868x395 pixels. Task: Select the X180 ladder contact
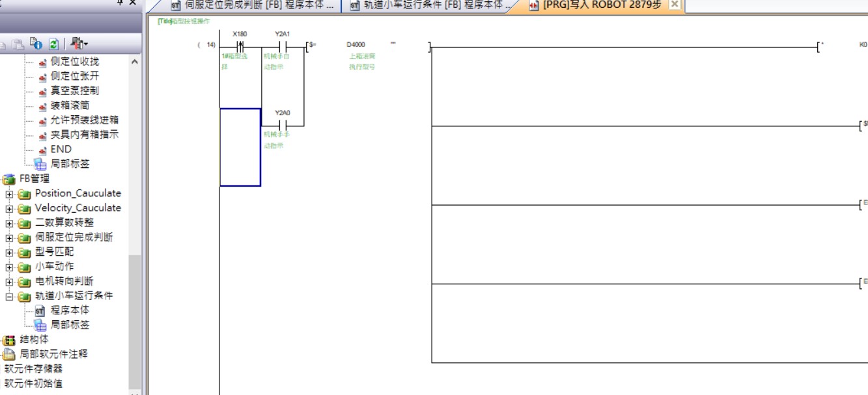click(240, 47)
